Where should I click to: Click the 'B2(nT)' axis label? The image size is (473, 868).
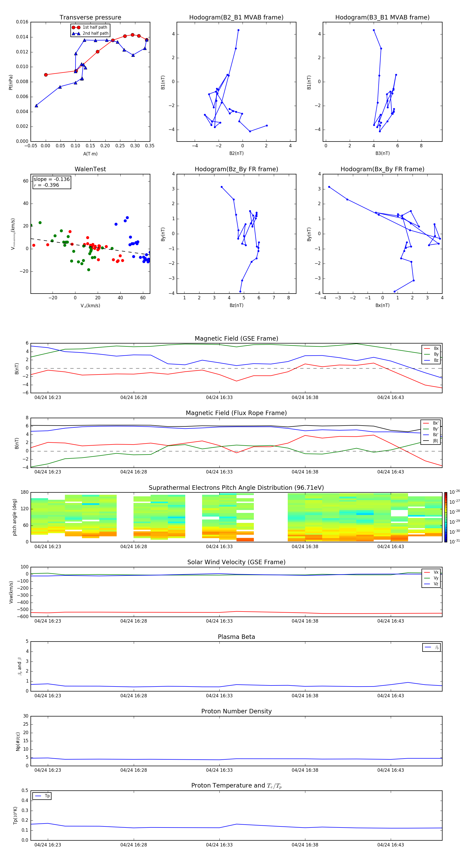(x=236, y=153)
